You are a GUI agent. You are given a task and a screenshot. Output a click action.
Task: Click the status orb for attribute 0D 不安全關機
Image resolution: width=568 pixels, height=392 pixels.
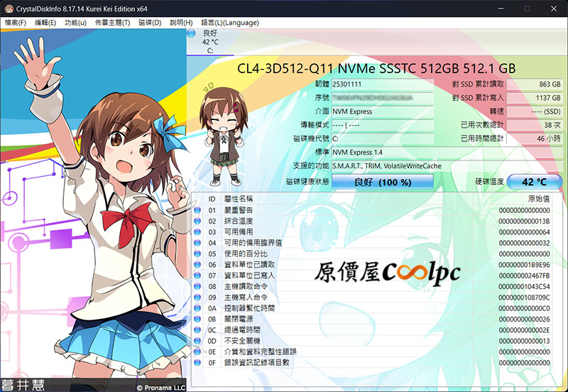[197, 341]
